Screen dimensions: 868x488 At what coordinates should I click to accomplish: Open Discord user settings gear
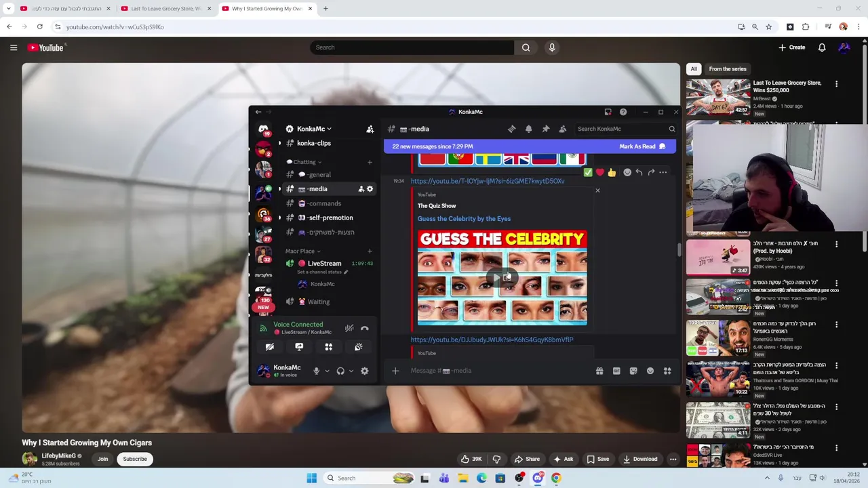pyautogui.click(x=365, y=371)
